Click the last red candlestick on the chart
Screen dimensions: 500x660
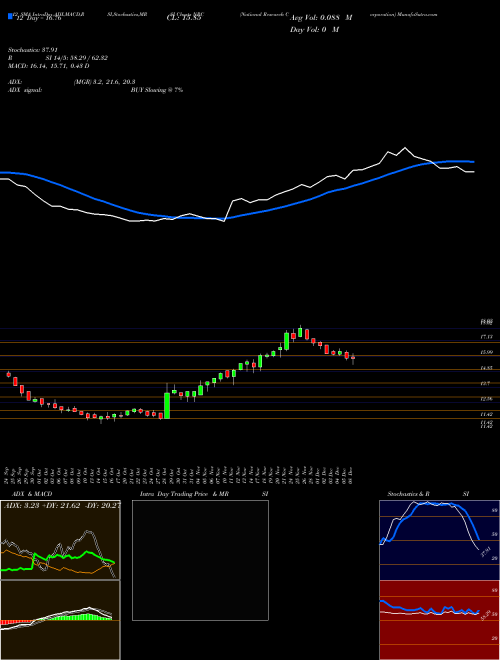tap(353, 358)
